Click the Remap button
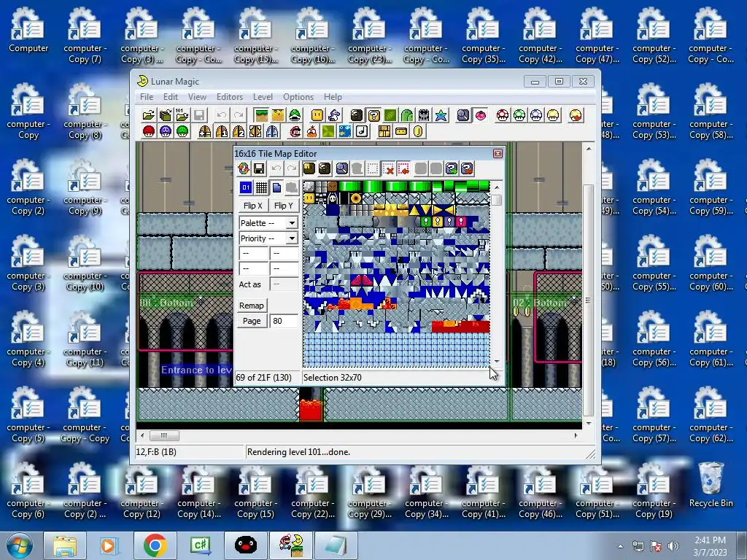Image resolution: width=747 pixels, height=560 pixels. pyautogui.click(x=252, y=306)
